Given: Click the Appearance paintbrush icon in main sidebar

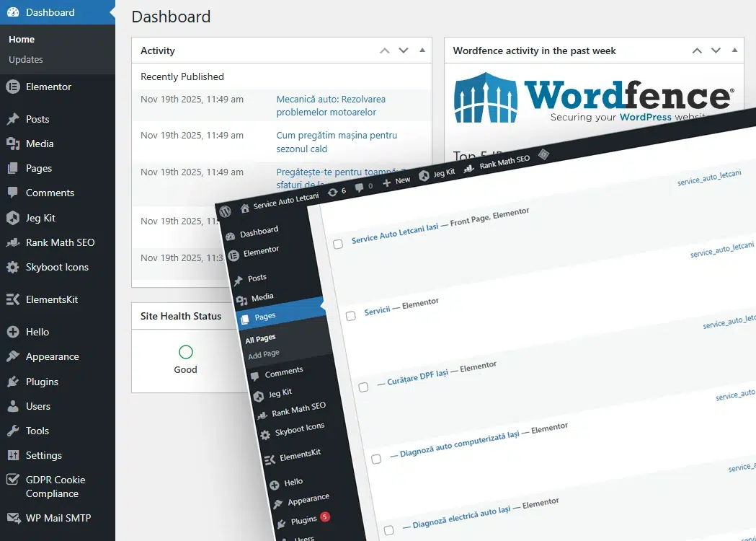Looking at the screenshot, I should click(13, 356).
